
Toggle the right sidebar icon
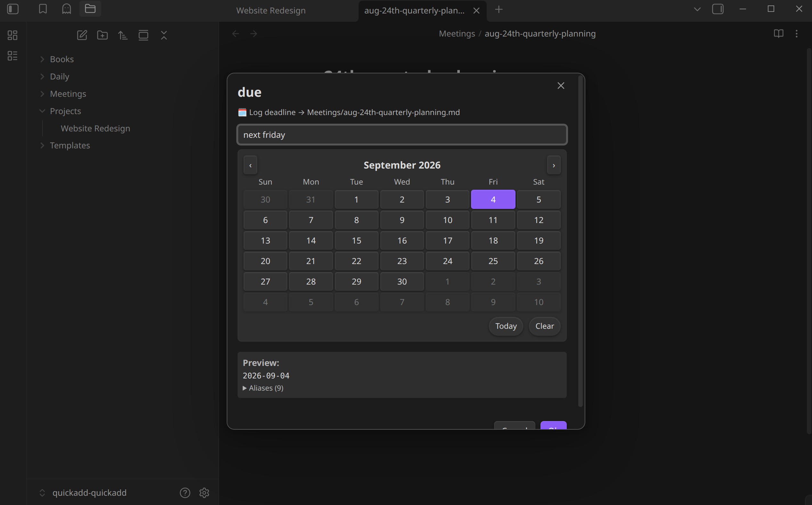point(718,9)
